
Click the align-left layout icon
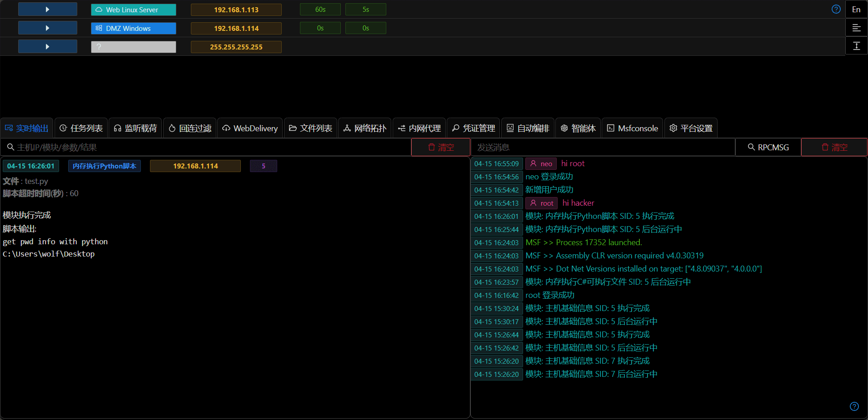(856, 28)
